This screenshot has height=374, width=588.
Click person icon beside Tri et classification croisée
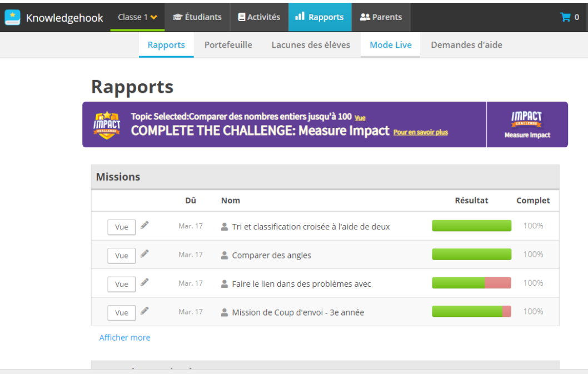click(x=224, y=227)
